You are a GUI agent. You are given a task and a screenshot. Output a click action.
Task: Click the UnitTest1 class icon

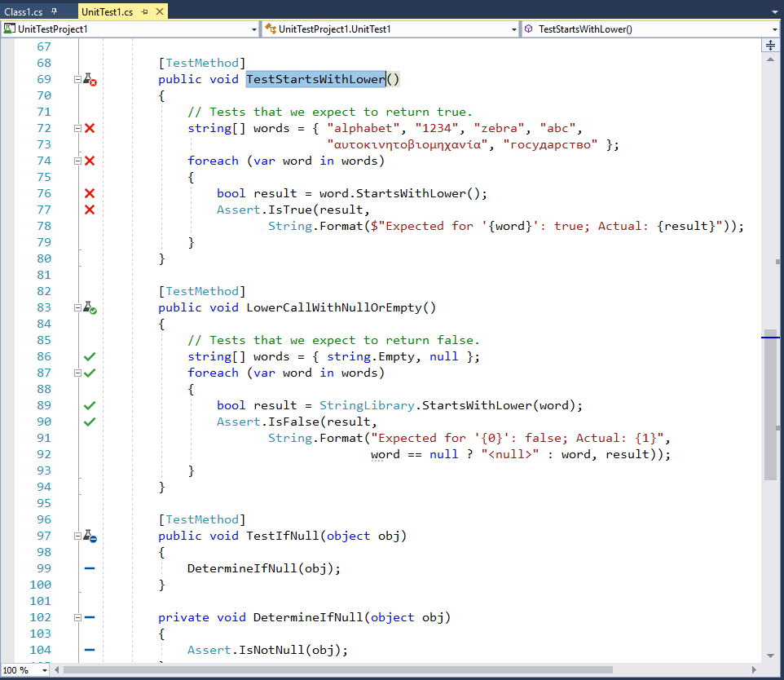(271, 29)
